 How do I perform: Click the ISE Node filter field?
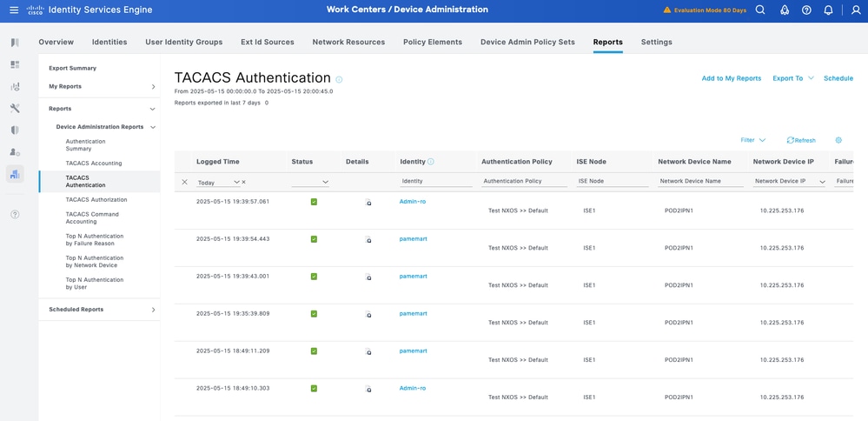613,181
